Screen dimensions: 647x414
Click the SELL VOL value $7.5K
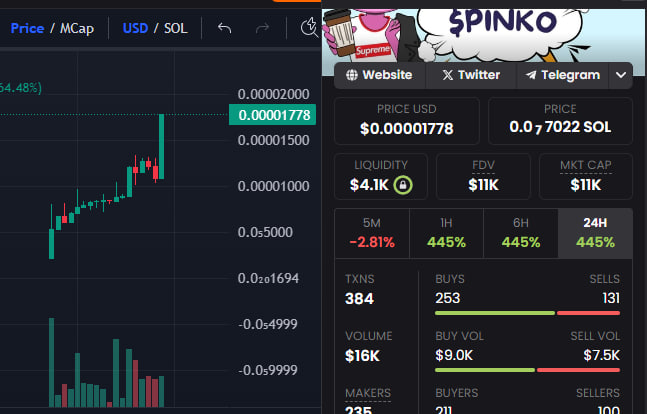602,355
